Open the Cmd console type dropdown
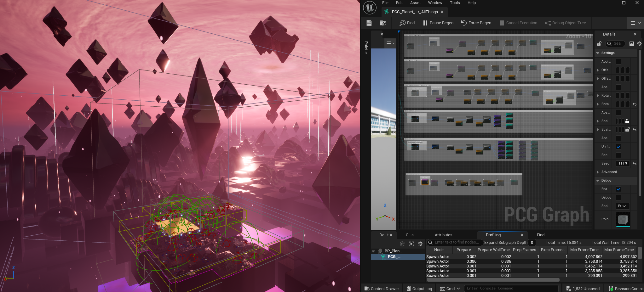Screen dimensions: 644x292 450,289
